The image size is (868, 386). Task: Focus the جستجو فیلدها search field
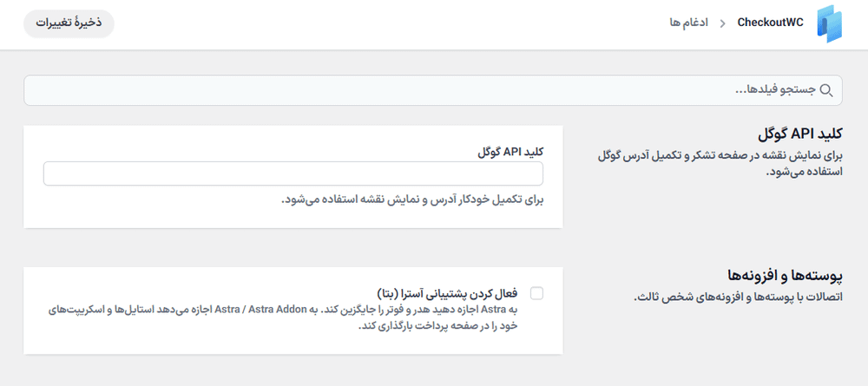433,90
